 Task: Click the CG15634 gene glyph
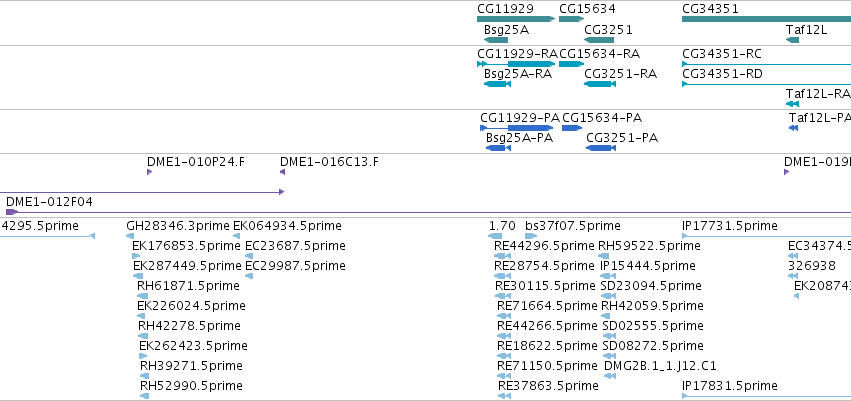point(571,19)
